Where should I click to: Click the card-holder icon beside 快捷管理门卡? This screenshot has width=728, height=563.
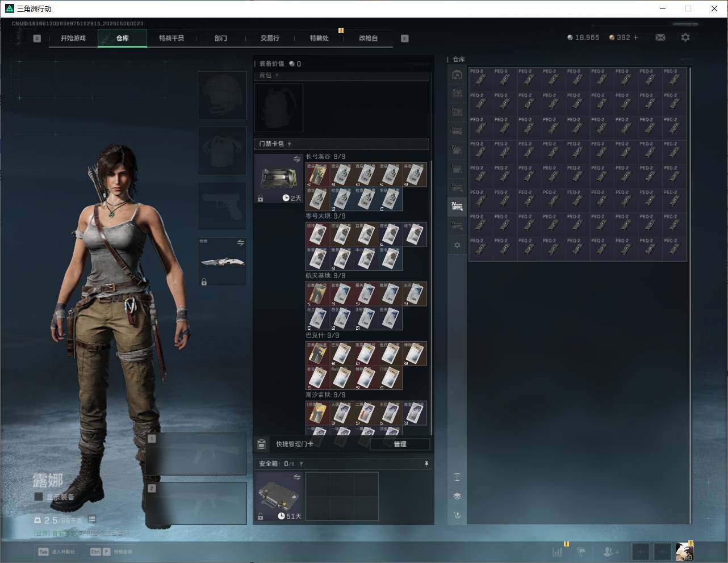click(262, 444)
